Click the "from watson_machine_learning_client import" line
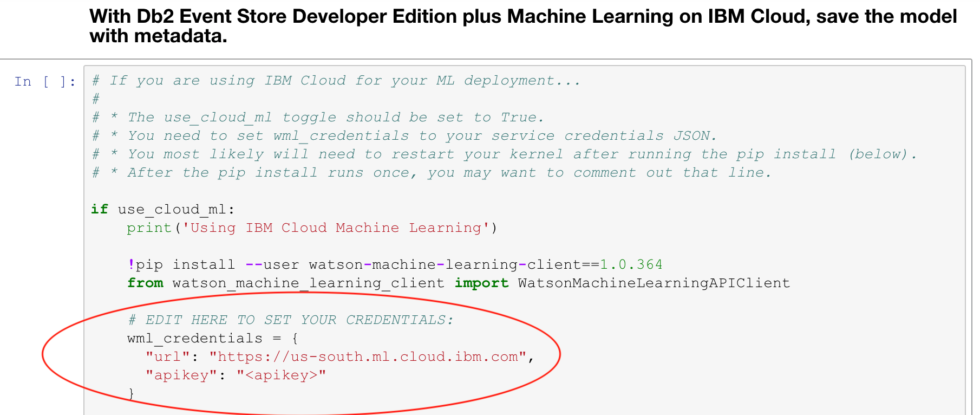 459,283
